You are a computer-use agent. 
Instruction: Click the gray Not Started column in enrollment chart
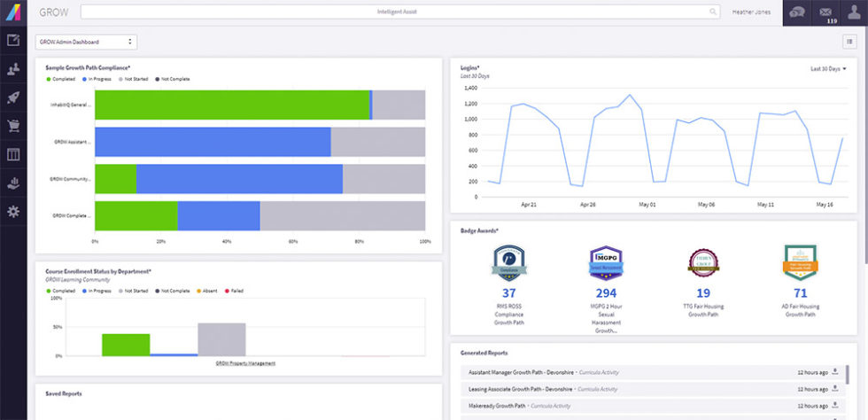221,339
